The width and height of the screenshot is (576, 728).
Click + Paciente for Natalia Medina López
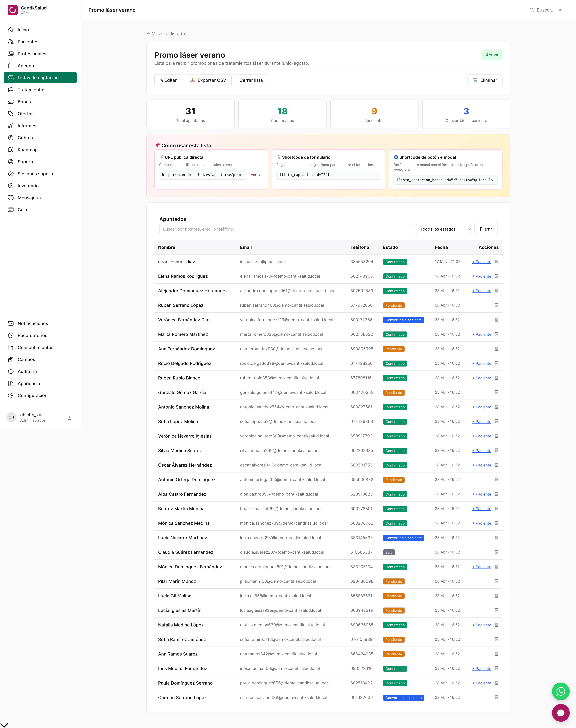click(x=482, y=625)
